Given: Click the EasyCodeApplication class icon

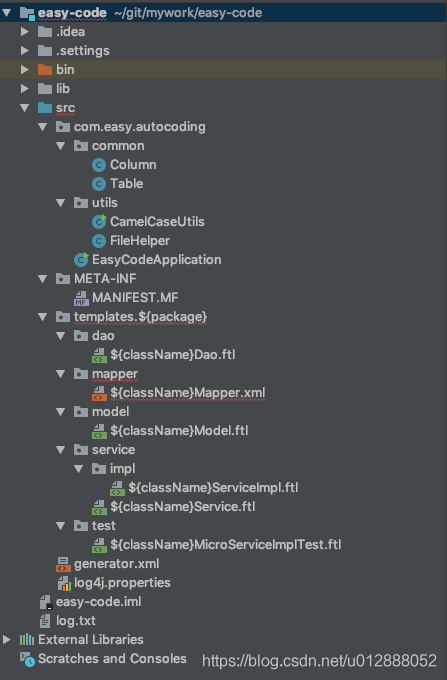Looking at the screenshot, I should coord(81,259).
